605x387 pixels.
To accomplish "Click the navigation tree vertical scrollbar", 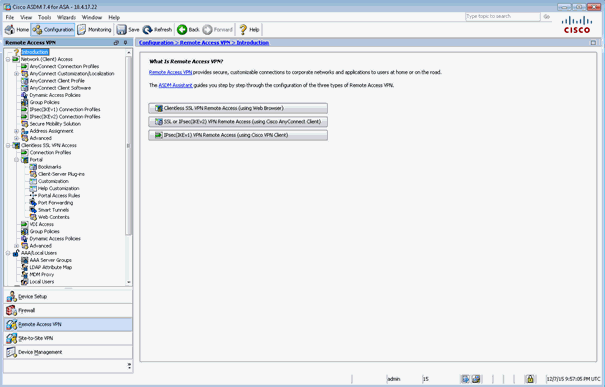I will pyautogui.click(x=128, y=145).
